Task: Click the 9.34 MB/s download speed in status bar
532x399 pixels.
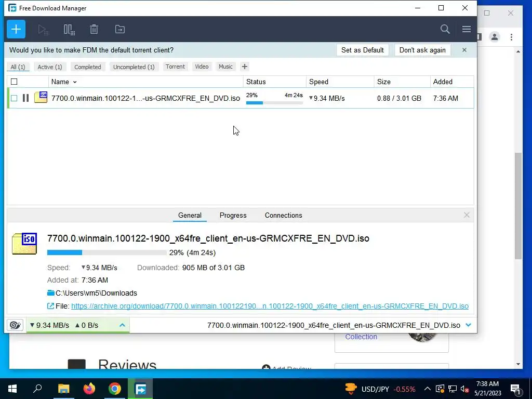Action: [x=49, y=325]
